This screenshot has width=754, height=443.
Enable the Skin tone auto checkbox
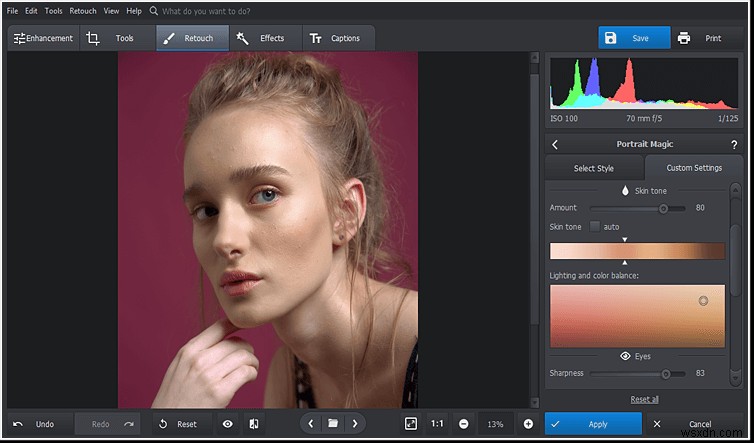coord(594,227)
